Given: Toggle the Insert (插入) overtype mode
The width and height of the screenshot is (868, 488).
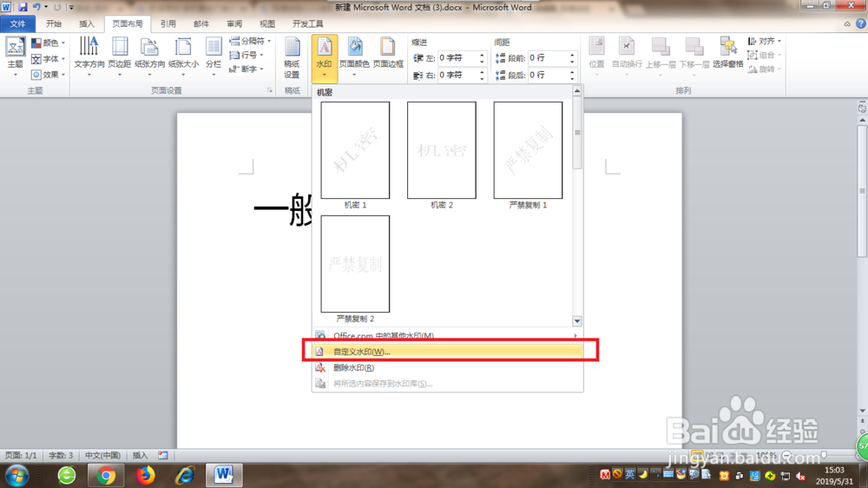Looking at the screenshot, I should tap(140, 455).
